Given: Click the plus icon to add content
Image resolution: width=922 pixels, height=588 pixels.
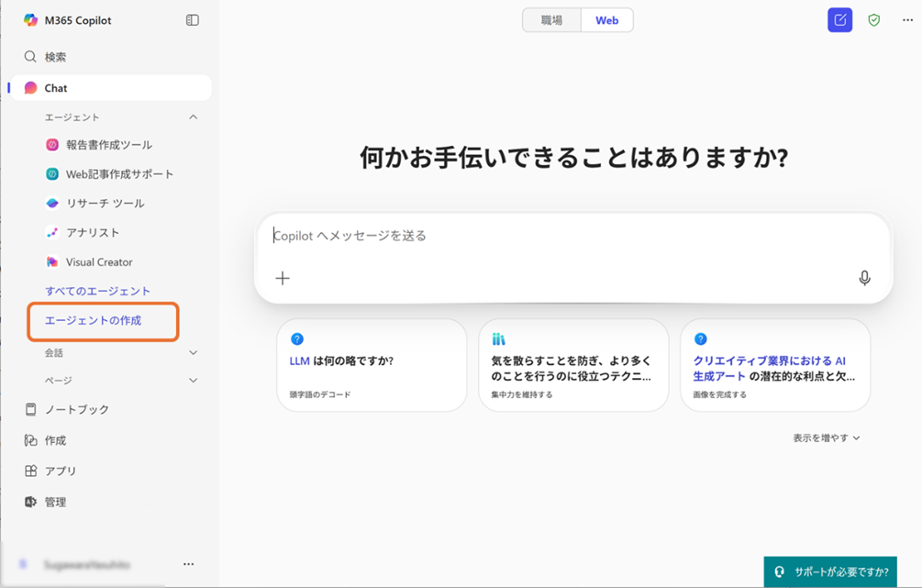Looking at the screenshot, I should [283, 278].
